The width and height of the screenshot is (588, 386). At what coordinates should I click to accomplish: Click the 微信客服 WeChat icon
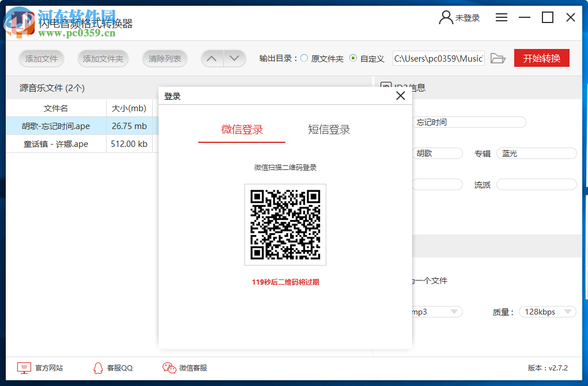click(169, 368)
